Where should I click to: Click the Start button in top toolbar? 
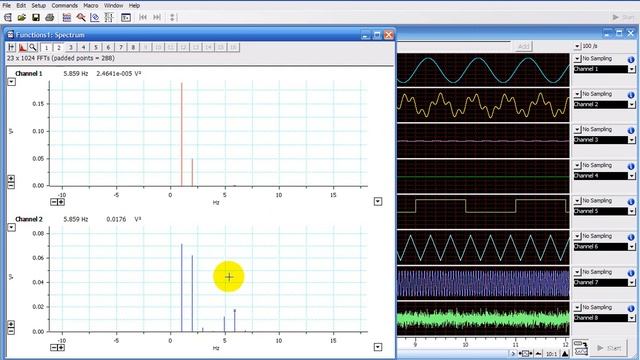point(623,17)
